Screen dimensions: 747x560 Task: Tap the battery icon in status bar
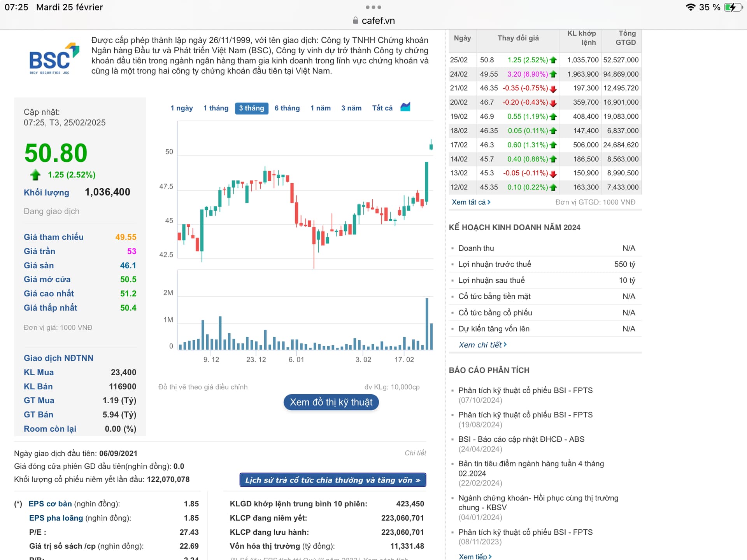(733, 7)
